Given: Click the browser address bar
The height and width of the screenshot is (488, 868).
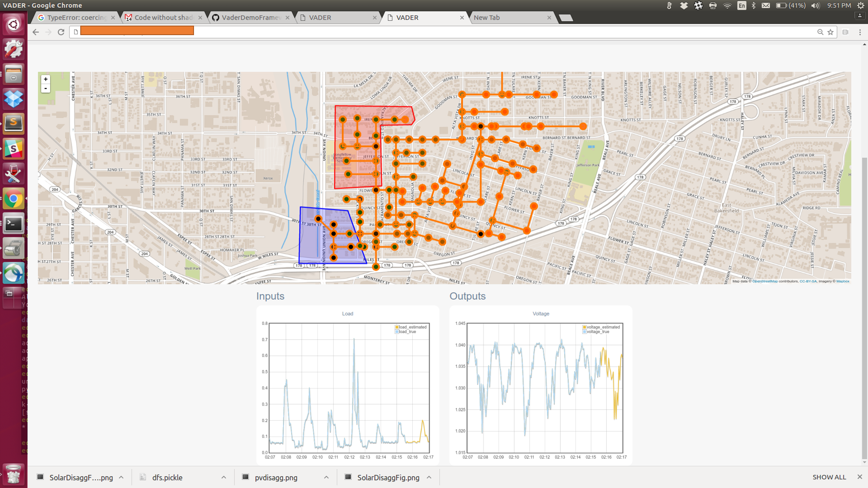Looking at the screenshot, I should pyautogui.click(x=434, y=32).
